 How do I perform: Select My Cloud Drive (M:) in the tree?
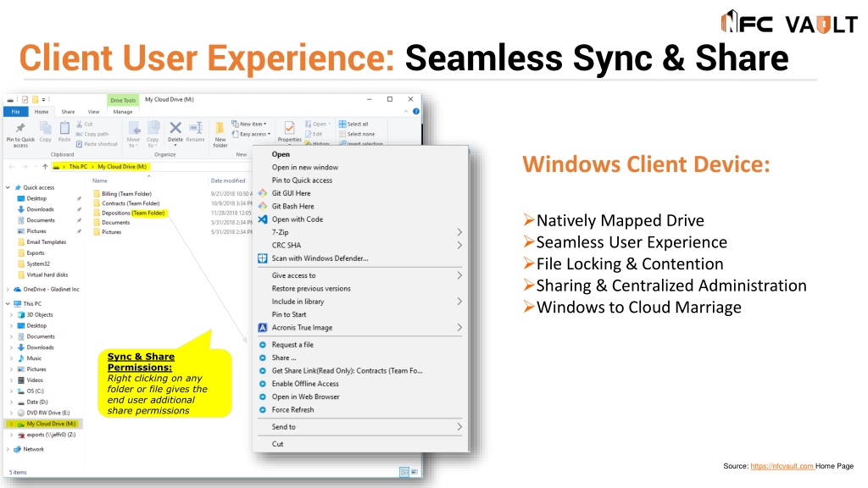51,424
